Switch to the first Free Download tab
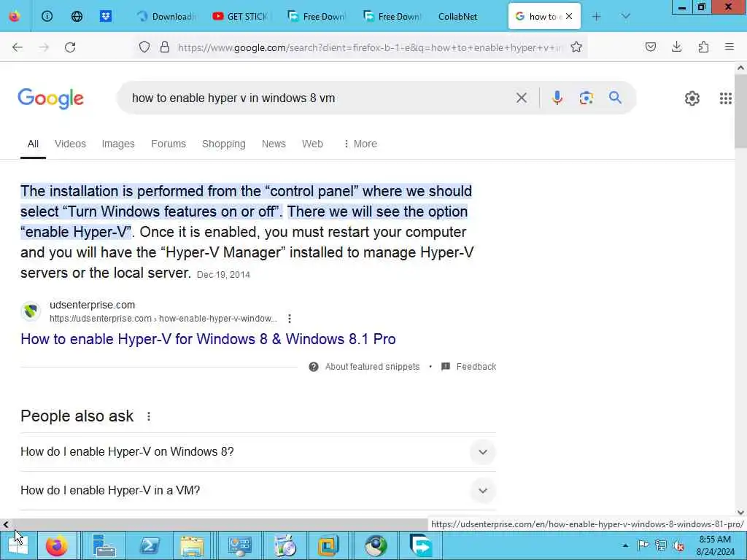Image resolution: width=747 pixels, height=560 pixels. click(x=317, y=16)
